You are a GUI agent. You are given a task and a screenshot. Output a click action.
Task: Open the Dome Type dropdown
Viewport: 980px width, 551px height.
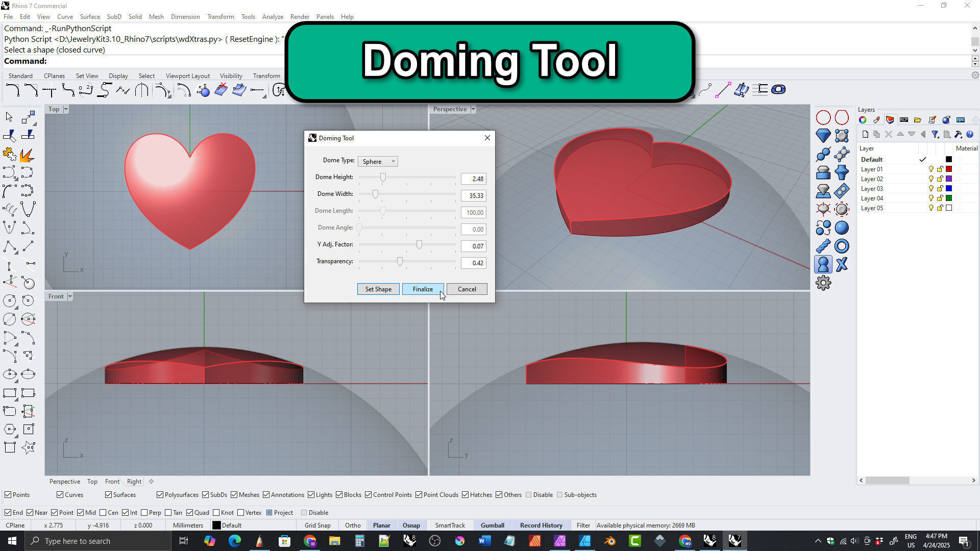click(x=378, y=162)
